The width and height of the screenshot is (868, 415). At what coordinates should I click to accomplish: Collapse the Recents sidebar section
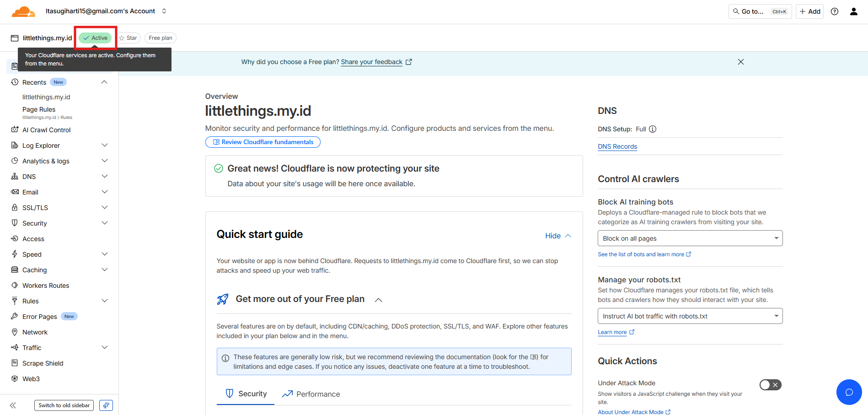tap(104, 82)
